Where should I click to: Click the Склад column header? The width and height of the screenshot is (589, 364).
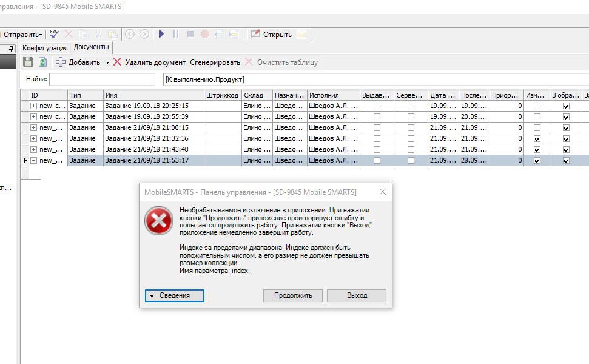257,95
